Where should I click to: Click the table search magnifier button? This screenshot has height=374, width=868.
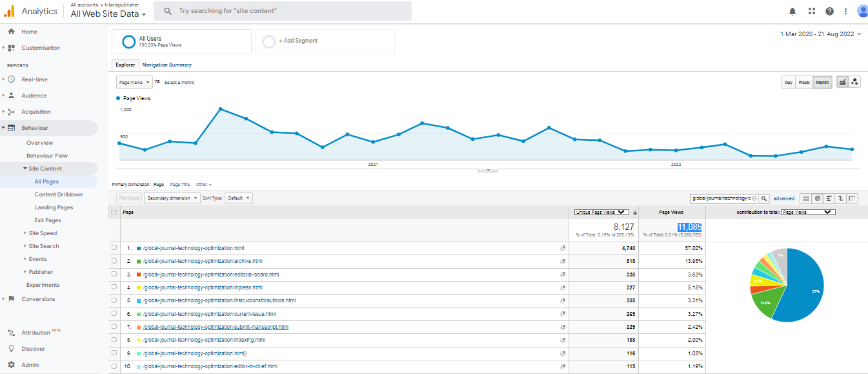point(764,198)
